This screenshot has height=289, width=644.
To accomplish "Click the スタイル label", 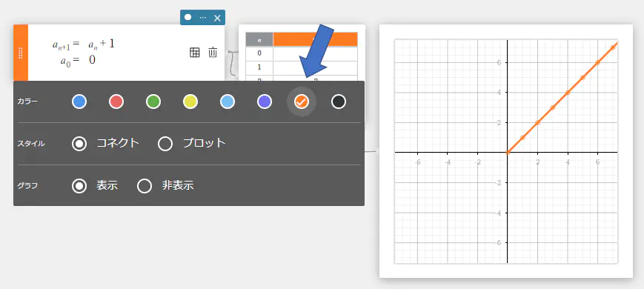I will [x=31, y=144].
